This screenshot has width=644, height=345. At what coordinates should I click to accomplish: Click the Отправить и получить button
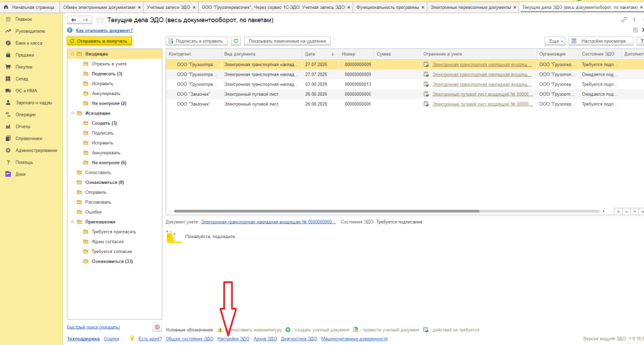pyautogui.click(x=100, y=41)
